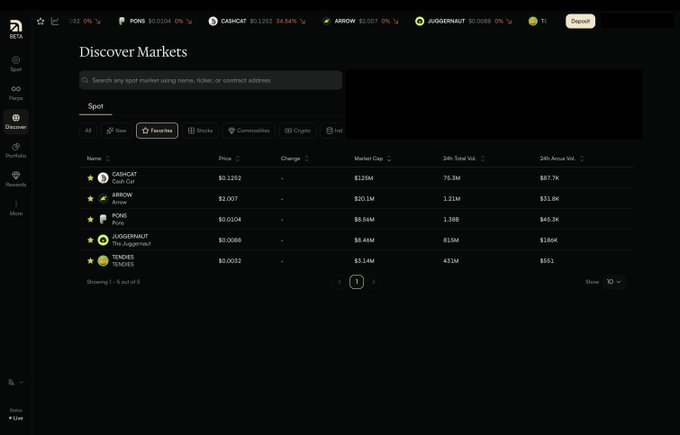Screen dimensions: 680x435
Task: Click PONS market cap $8.56M
Action: [364, 219]
